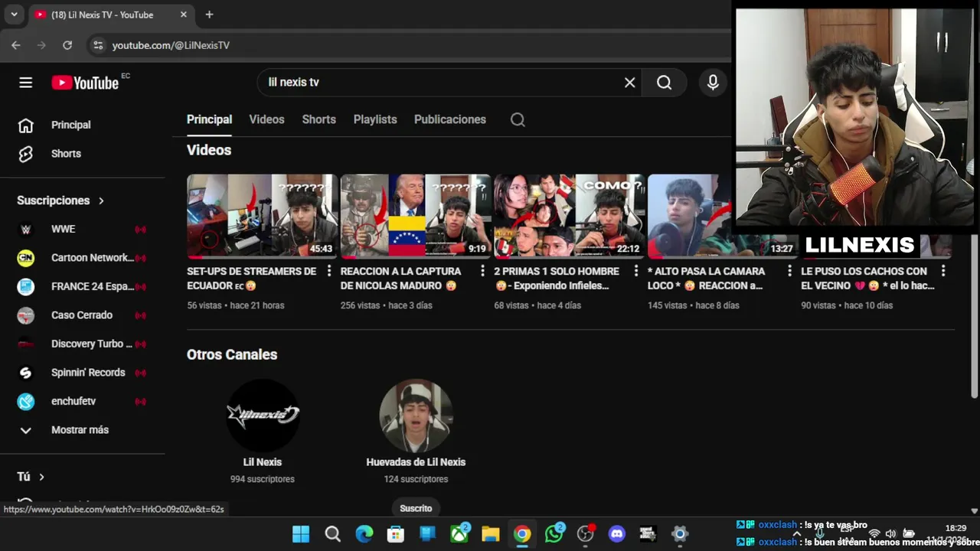Expand the Tú section chevron
The height and width of the screenshot is (551, 980).
(x=41, y=477)
